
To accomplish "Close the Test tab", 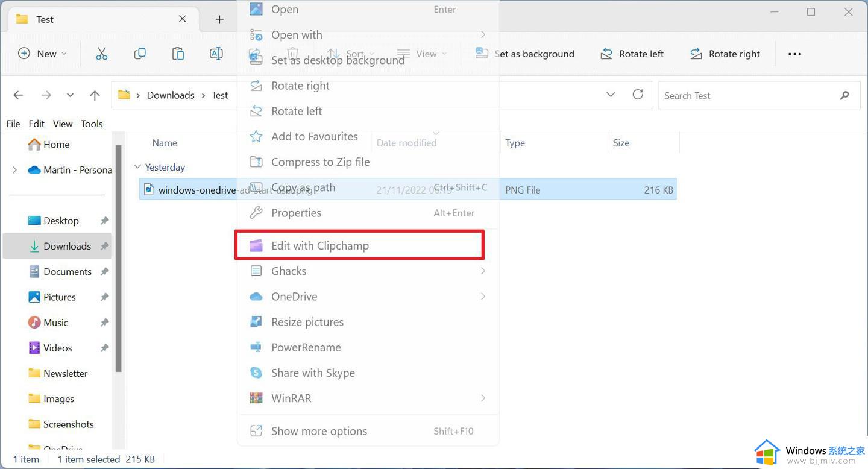I will pyautogui.click(x=182, y=19).
